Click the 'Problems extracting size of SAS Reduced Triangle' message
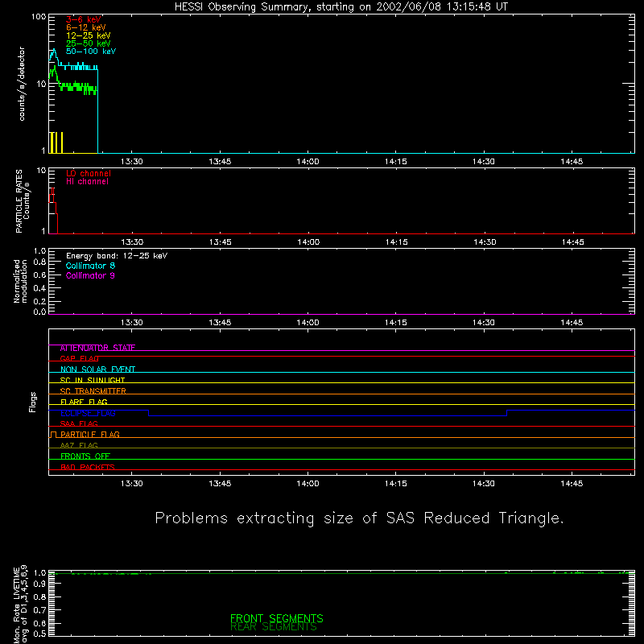The image size is (644, 644). tap(359, 518)
